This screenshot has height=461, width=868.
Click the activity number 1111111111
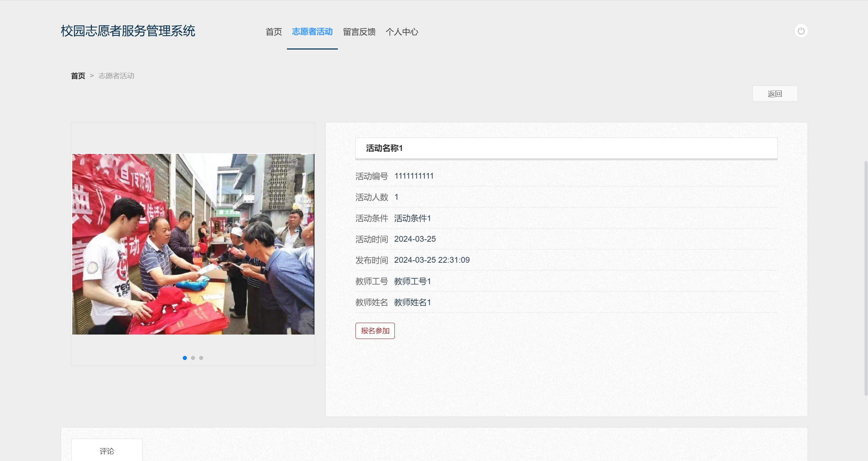tap(414, 176)
